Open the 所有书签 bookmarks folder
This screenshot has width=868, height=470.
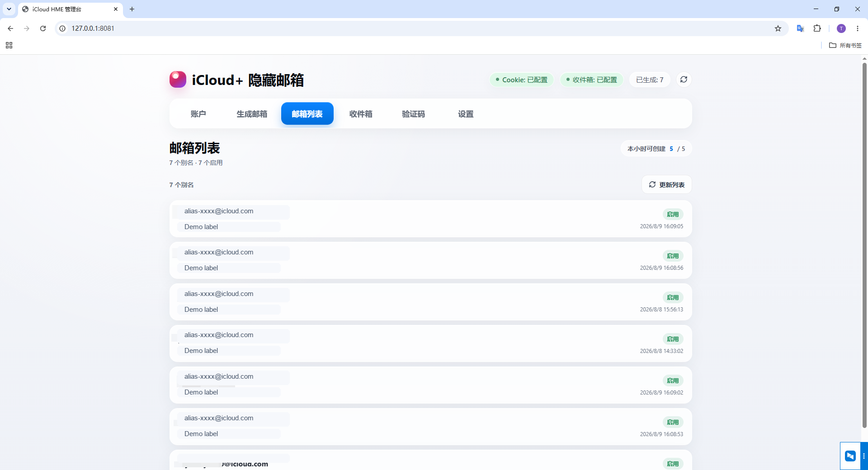click(845, 45)
